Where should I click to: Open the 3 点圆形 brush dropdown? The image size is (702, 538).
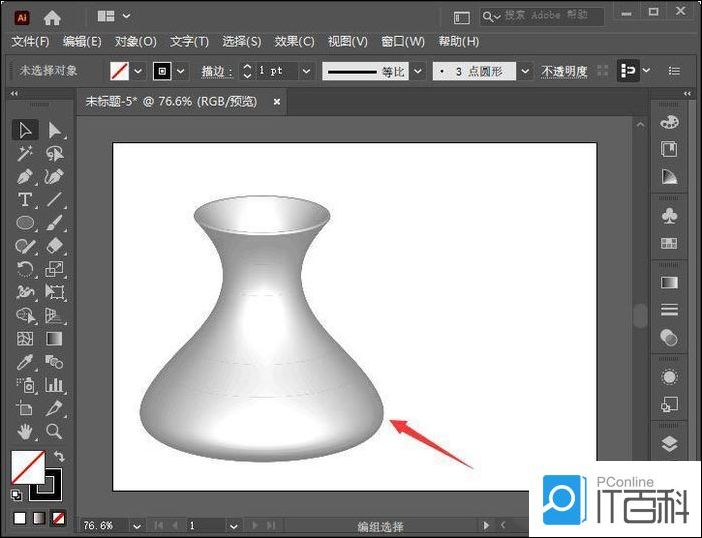pyautogui.click(x=526, y=72)
